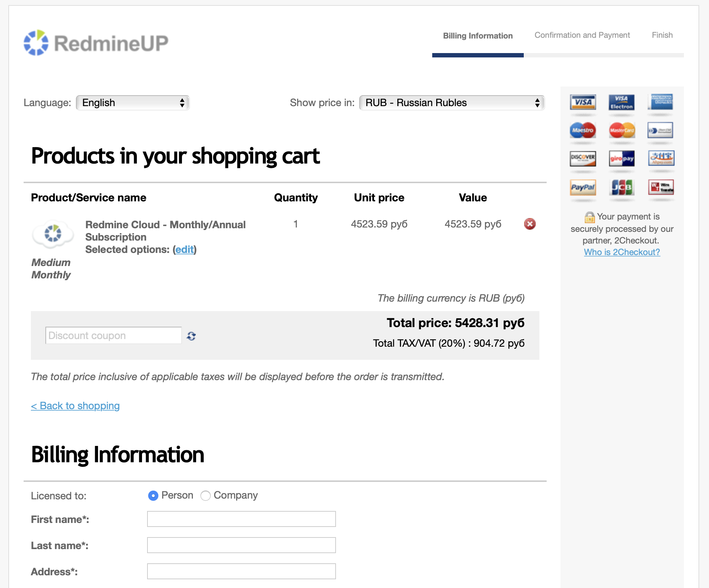Screen dimensions: 709x588
Task: Click the MasterCard icon
Action: (x=622, y=130)
